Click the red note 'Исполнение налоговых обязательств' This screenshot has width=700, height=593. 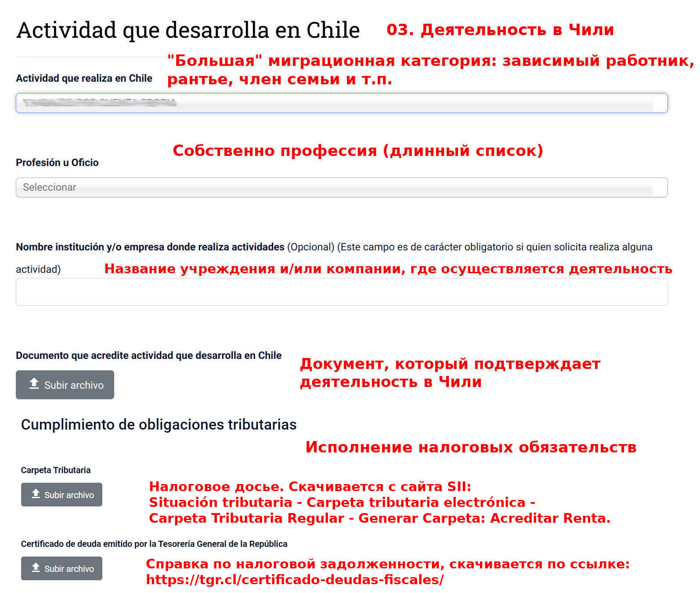point(471,447)
